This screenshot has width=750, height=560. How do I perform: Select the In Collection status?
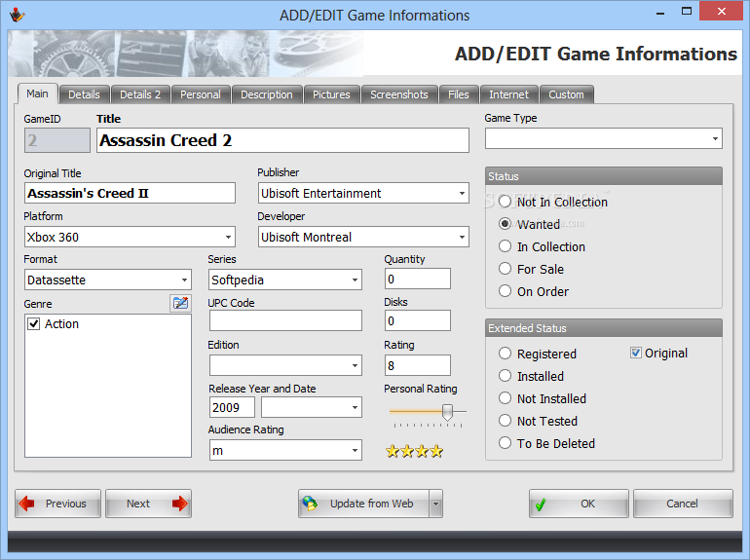[x=542, y=246]
